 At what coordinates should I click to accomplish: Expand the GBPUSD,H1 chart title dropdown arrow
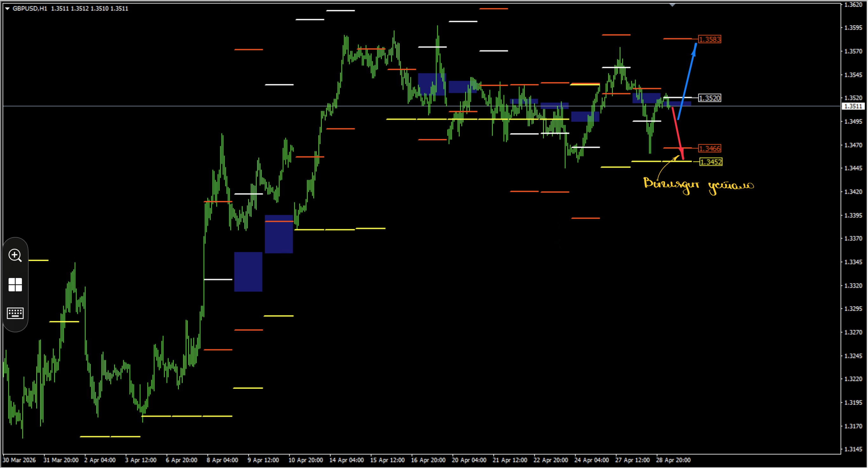coord(7,9)
